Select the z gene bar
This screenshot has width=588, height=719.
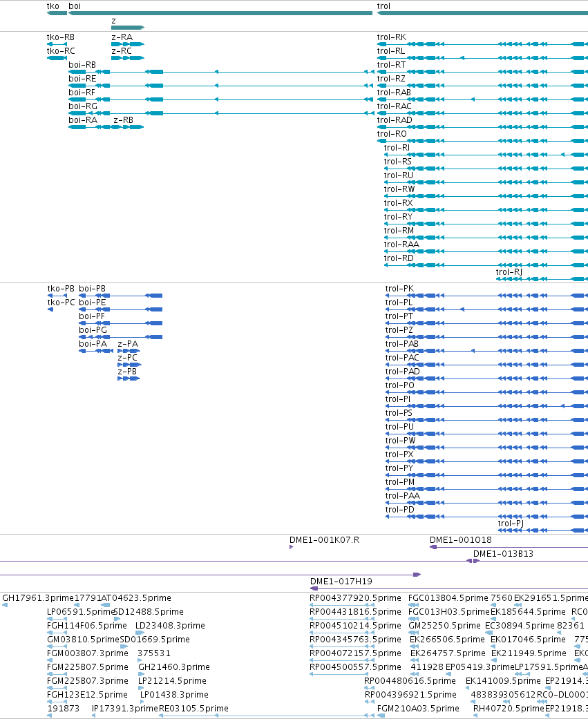point(128,28)
